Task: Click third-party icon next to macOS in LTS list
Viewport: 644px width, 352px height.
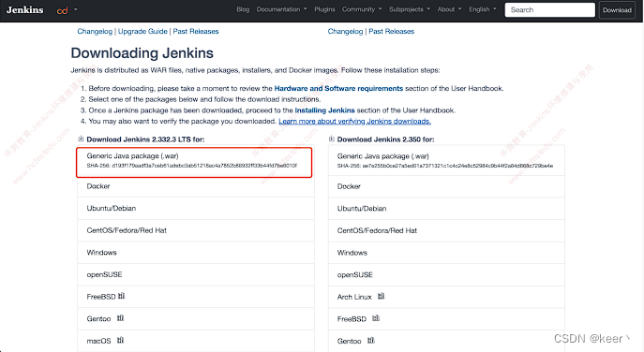Action: [x=120, y=340]
